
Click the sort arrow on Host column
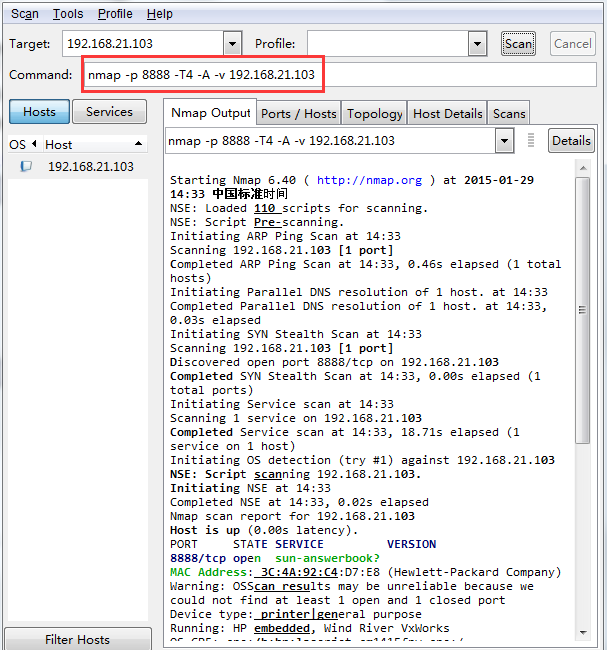click(x=138, y=144)
